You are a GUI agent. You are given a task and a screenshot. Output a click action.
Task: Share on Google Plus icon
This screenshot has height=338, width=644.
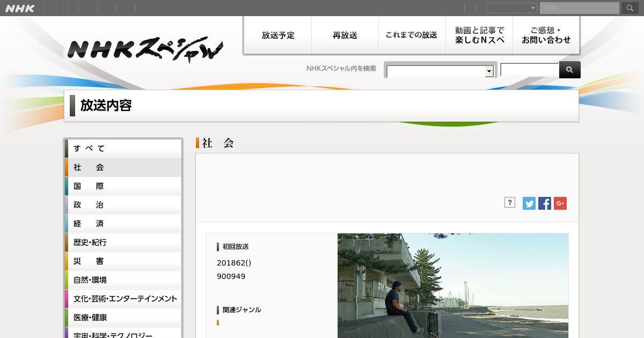(x=560, y=203)
